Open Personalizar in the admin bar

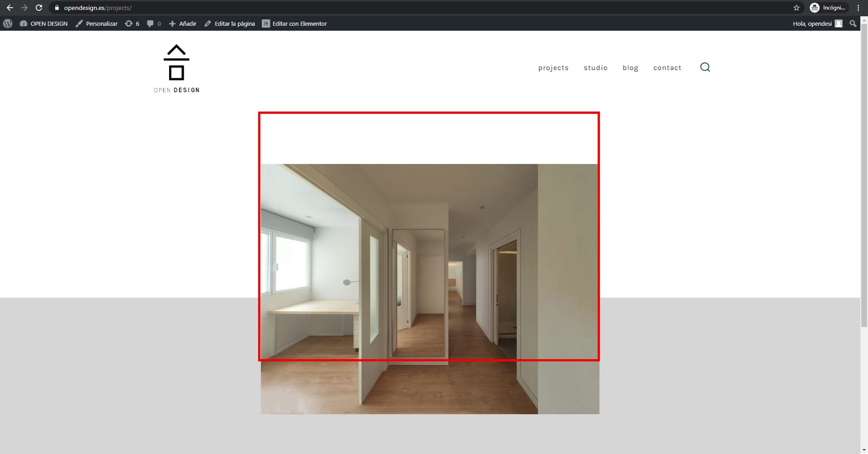click(x=96, y=23)
